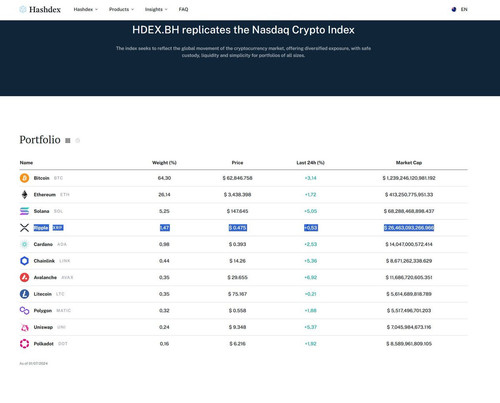Click the Ethereum coin icon
The image size is (500, 403).
coord(24,195)
